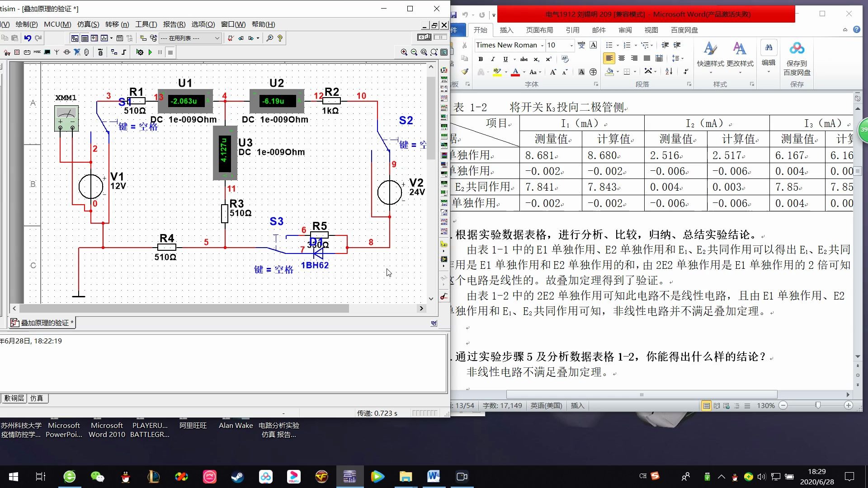Click the Multisim zoom out magnifier

(x=414, y=52)
